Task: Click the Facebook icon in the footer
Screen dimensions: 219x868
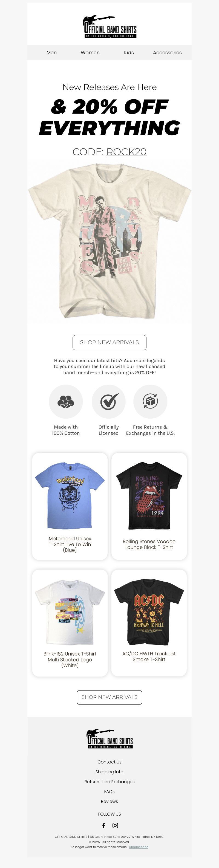Action: [103, 825]
